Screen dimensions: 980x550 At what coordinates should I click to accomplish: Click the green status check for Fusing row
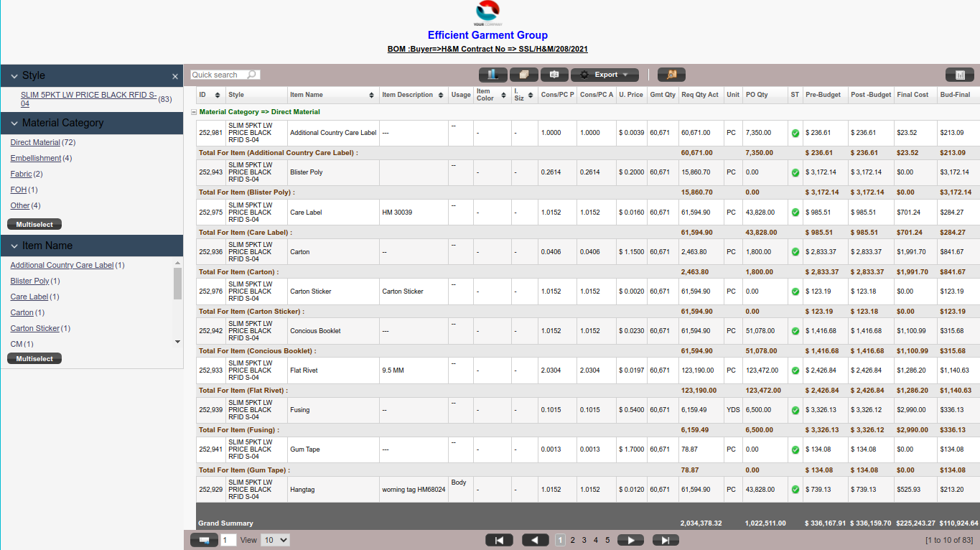pyautogui.click(x=795, y=410)
